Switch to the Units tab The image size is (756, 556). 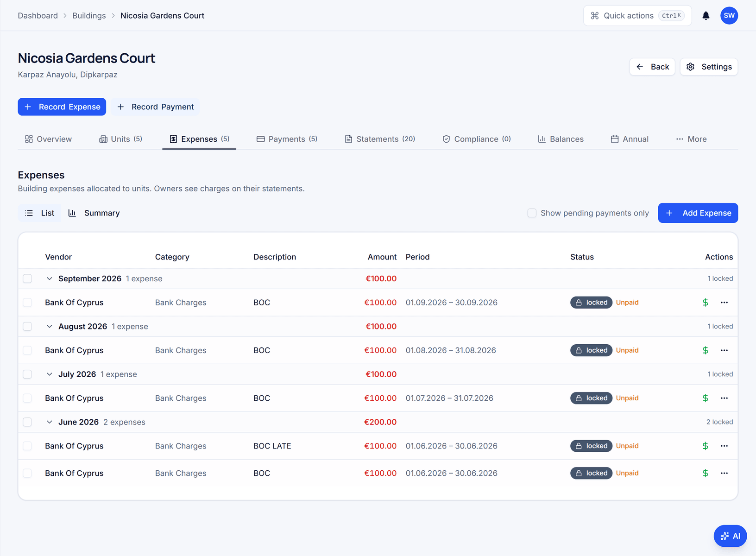[120, 139]
